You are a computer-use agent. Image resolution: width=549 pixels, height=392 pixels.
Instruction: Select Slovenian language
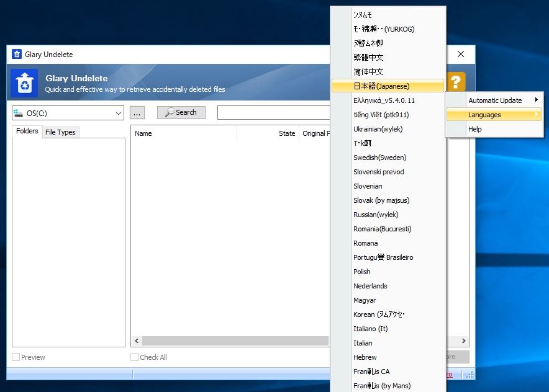pyautogui.click(x=388, y=186)
